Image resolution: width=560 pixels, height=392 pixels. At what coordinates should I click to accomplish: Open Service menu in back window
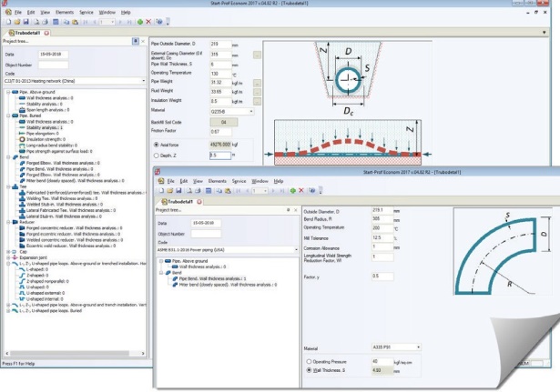coord(87,13)
